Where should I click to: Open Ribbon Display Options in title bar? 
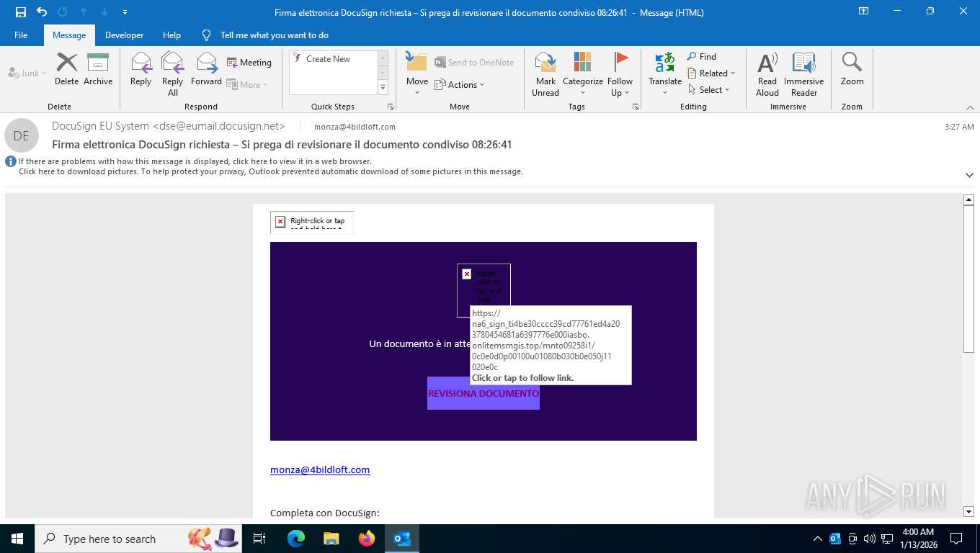pos(863,12)
